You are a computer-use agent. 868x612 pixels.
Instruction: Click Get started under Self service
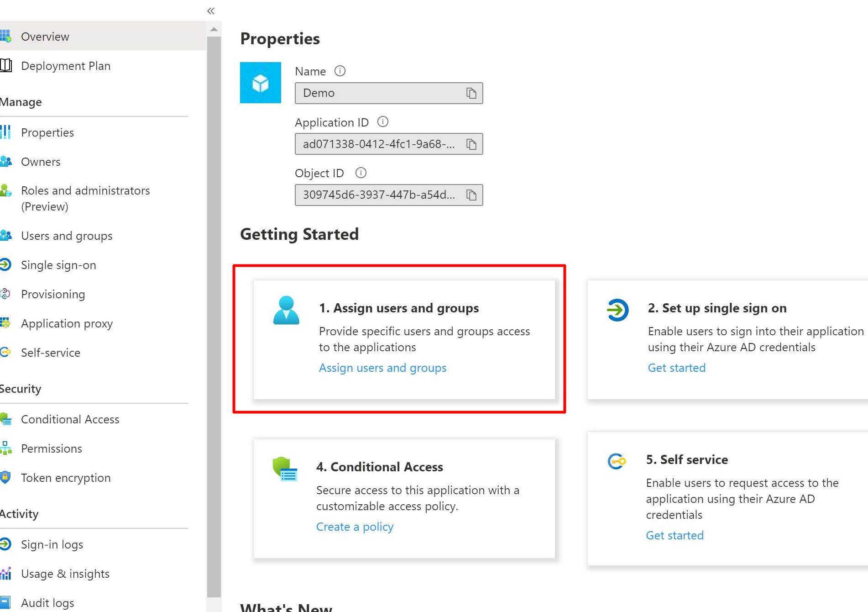675,535
